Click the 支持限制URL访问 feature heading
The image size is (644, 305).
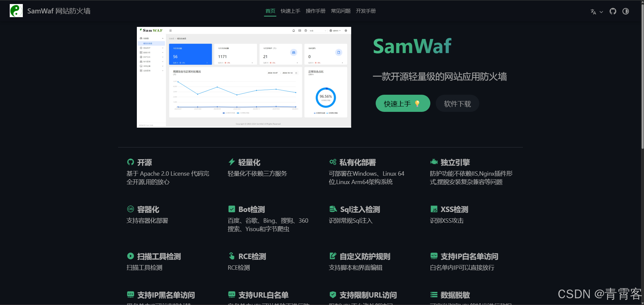pyautogui.click(x=368, y=295)
